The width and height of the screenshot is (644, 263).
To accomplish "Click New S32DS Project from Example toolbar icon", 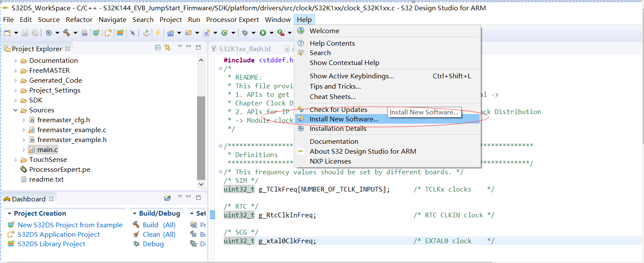I will [x=96, y=33].
